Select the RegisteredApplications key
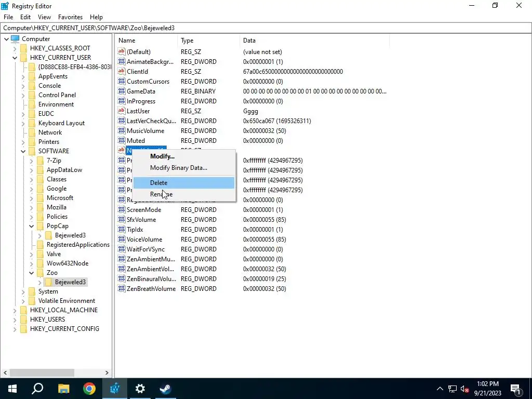This screenshot has width=532, height=399. point(78,245)
